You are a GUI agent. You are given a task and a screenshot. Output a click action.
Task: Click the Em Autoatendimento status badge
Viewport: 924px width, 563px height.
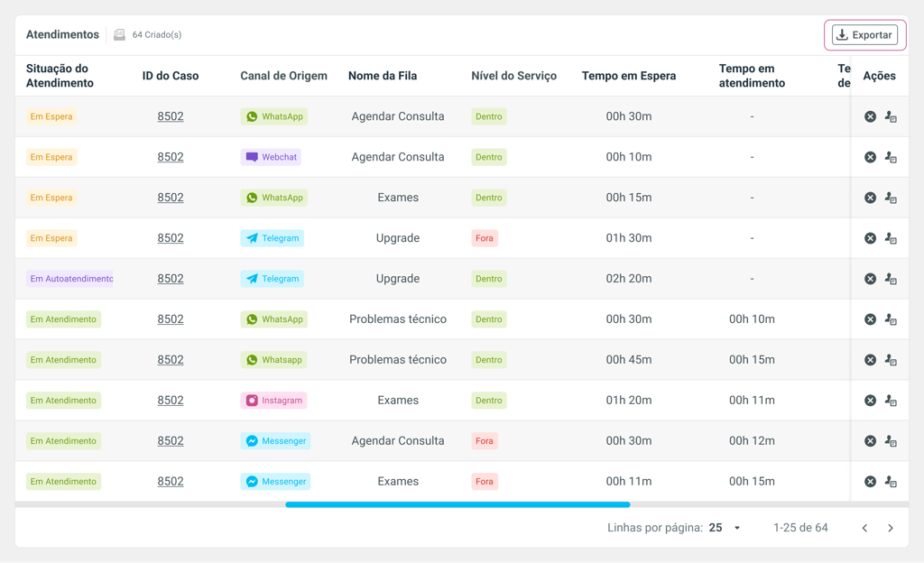(71, 279)
